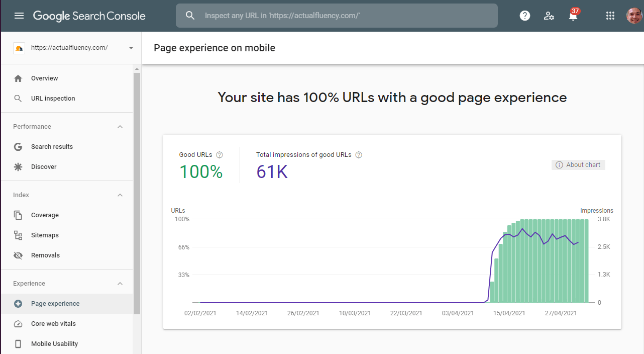This screenshot has width=644, height=354.
Task: Select Page experience in sidebar
Action: [67, 304]
